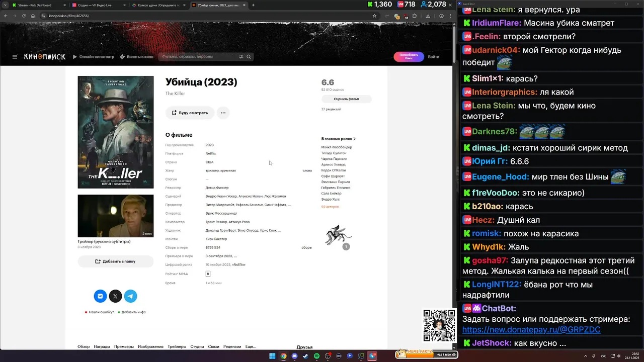644x362 pixels.
Task: Open the '77 рецензий' link
Action: 331,109
